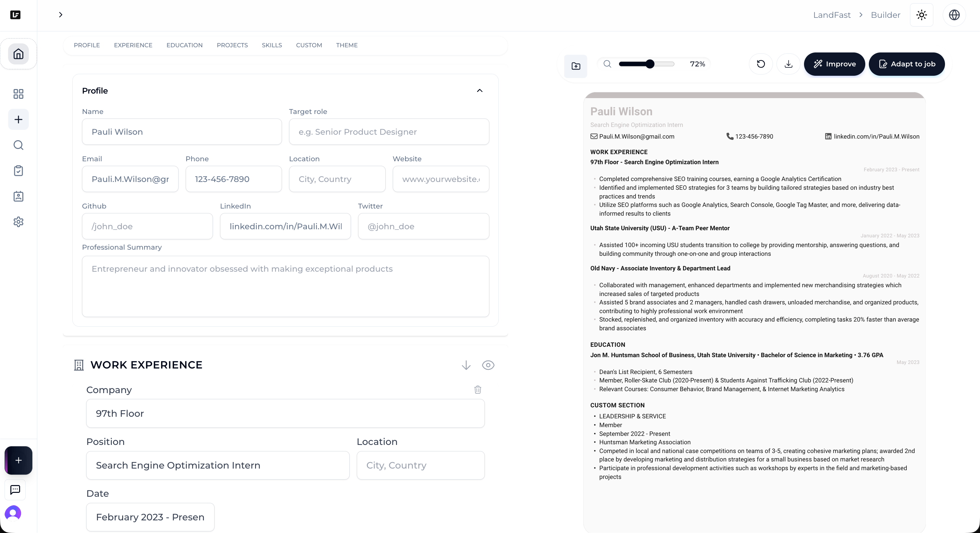Click the Improve button
This screenshot has width=980, height=533.
[x=834, y=64]
